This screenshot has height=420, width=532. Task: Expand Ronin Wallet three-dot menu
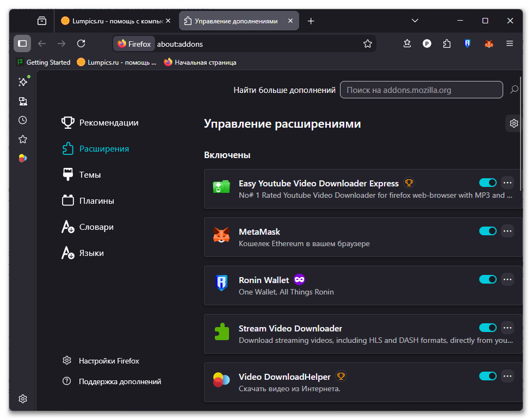pyautogui.click(x=508, y=280)
